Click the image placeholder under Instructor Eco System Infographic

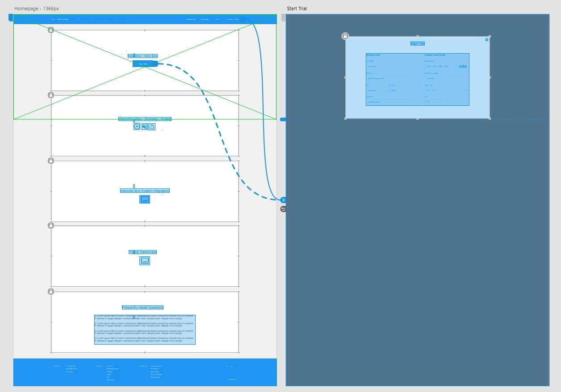[x=145, y=200]
